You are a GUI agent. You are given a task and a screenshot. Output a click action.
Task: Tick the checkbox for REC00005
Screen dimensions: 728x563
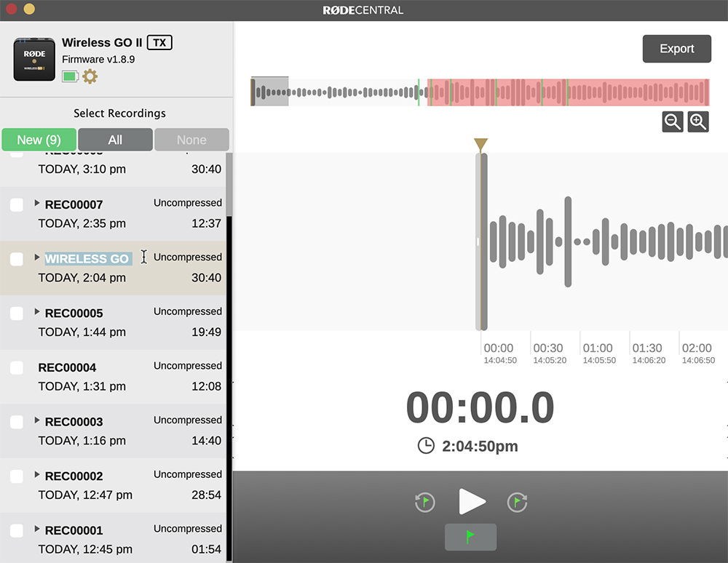[17, 314]
